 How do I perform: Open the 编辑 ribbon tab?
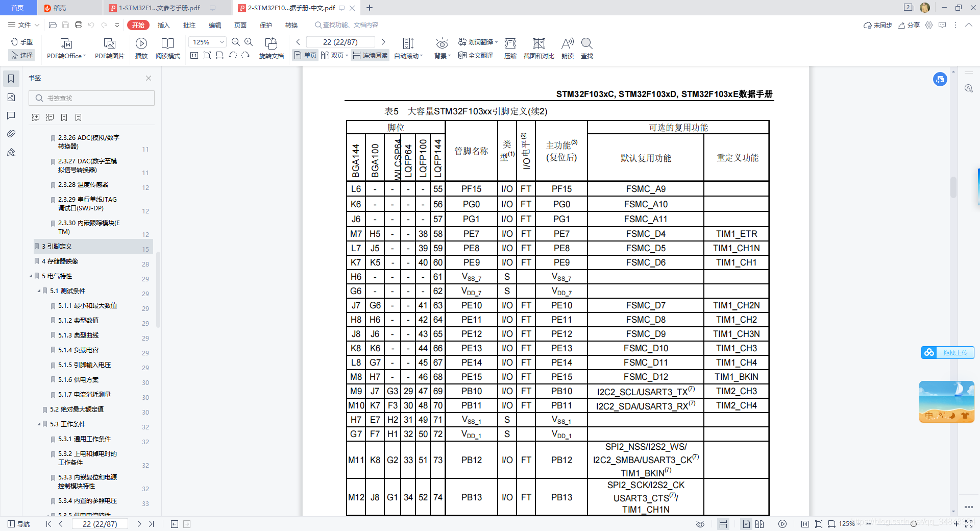[x=215, y=25]
